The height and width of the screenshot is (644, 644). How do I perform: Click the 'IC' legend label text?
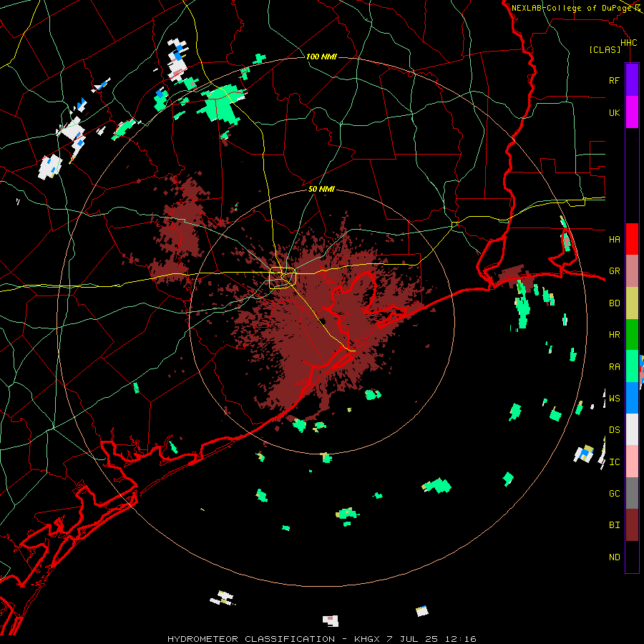click(x=614, y=462)
